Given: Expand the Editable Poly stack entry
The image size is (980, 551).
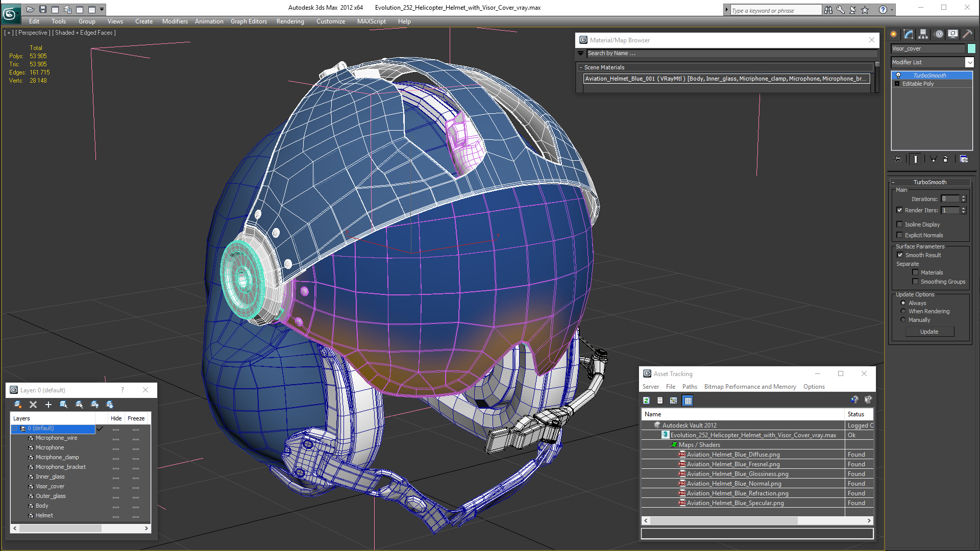Looking at the screenshot, I should (x=897, y=84).
